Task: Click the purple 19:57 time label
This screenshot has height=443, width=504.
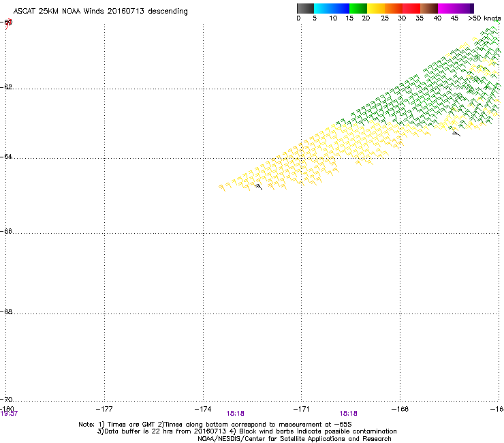Action: pos(9,414)
